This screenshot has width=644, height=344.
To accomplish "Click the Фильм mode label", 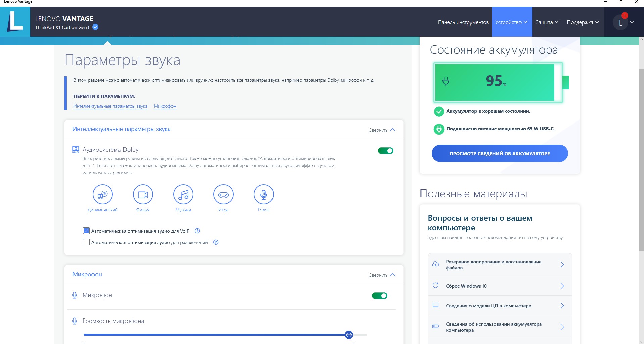I will pos(143,210).
